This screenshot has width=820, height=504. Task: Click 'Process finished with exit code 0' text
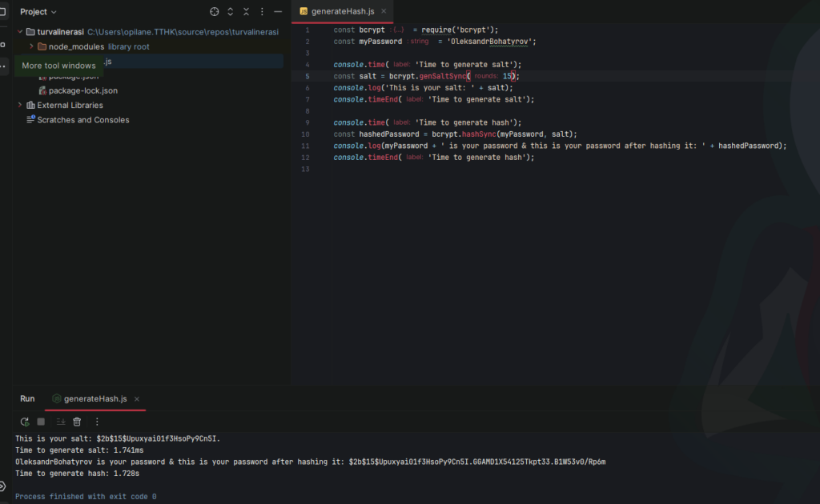pos(86,497)
